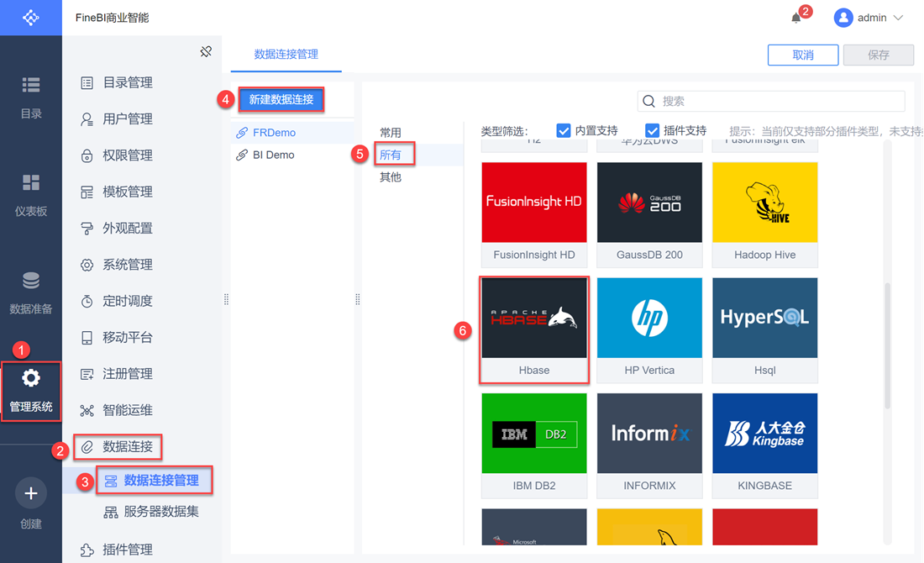Open the 仪表板 dashboard sidebar icon

(30, 182)
